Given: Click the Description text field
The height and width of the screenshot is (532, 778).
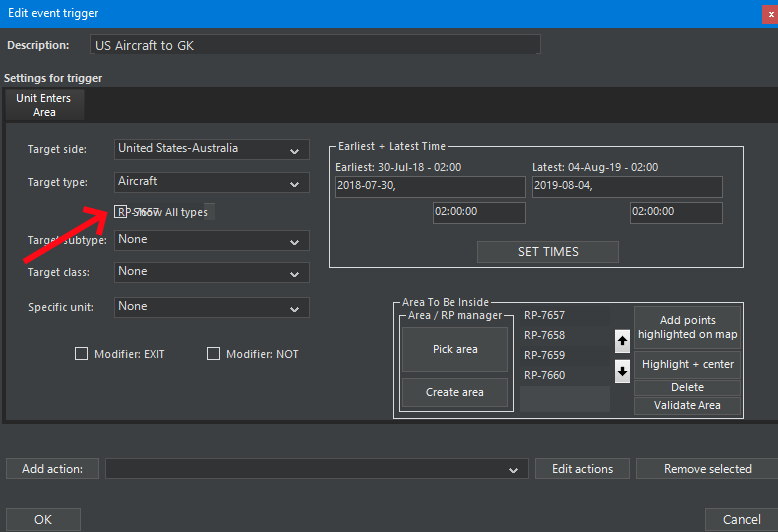Looking at the screenshot, I should tap(314, 45).
